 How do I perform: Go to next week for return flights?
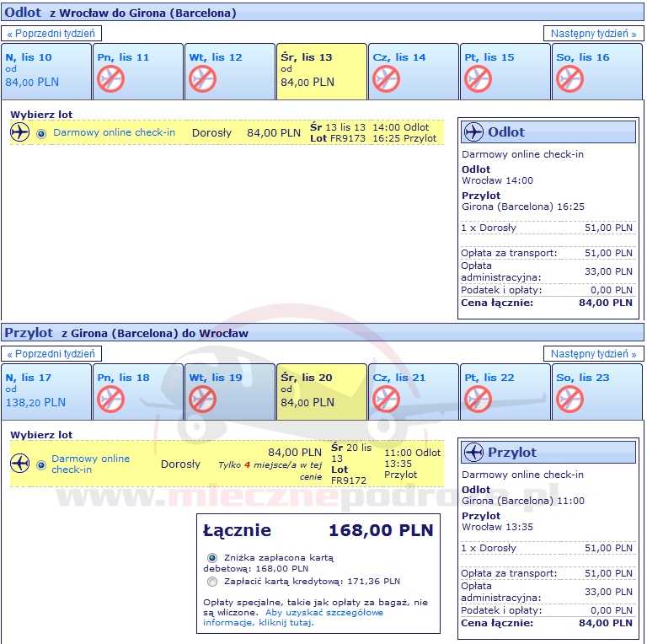593,354
